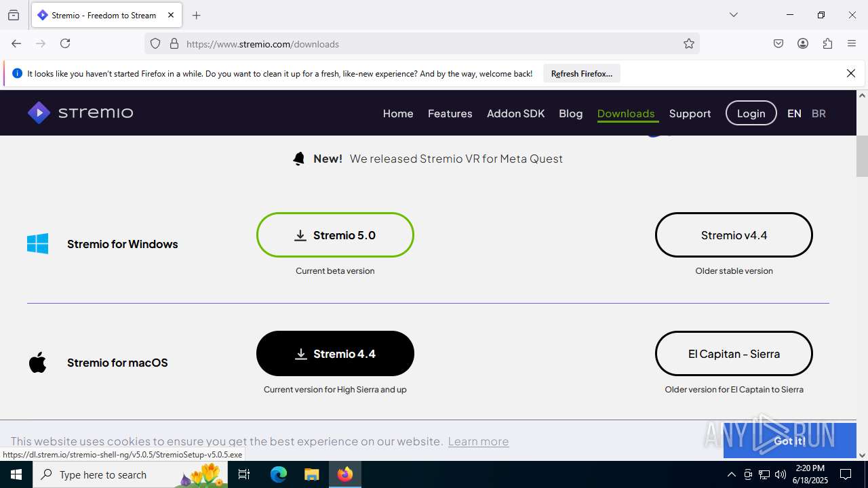Viewport: 868px width, 488px height.
Task: Click the Stremio VR for Meta Quest announcement
Action: (456, 159)
